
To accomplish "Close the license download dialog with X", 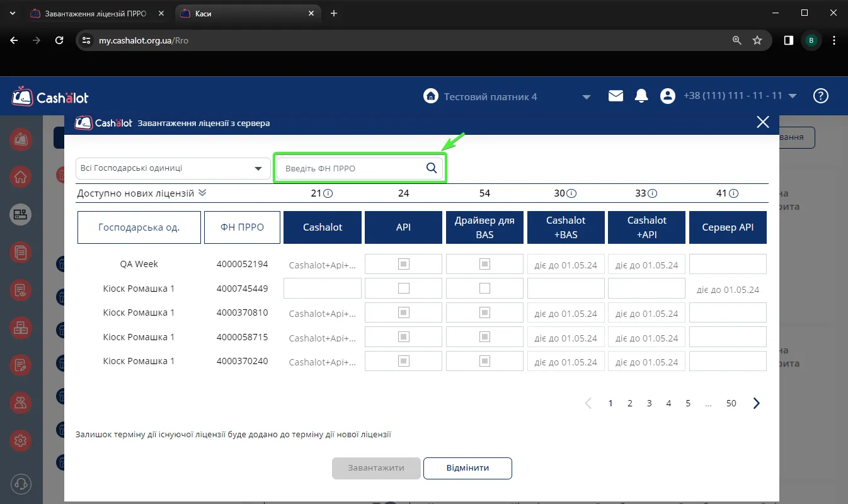I will point(763,122).
